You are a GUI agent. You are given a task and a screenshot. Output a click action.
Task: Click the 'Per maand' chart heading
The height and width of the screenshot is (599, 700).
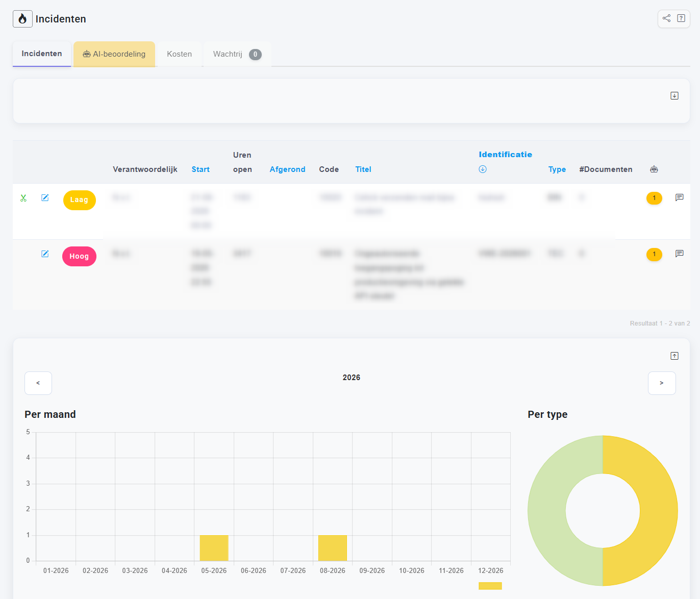point(50,414)
